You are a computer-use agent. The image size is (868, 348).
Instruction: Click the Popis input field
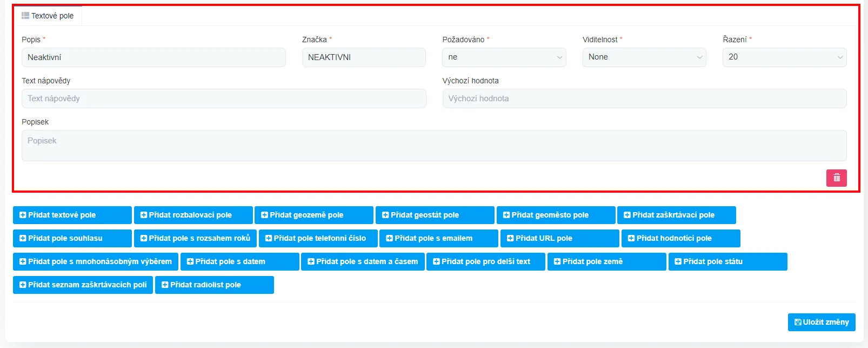153,57
